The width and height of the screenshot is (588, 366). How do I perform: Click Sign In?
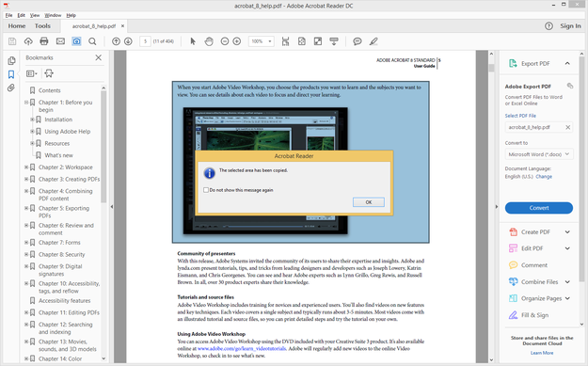570,26
